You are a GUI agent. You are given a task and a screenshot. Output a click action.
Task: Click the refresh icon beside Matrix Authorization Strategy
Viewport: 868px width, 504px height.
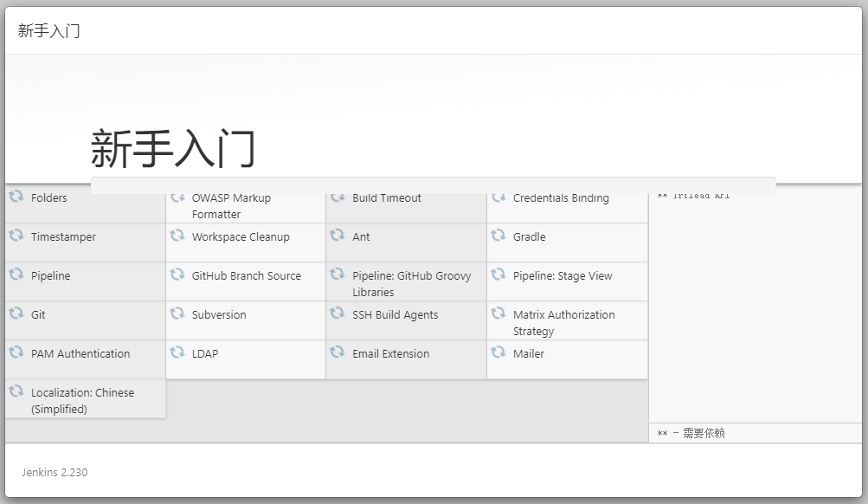point(498,313)
